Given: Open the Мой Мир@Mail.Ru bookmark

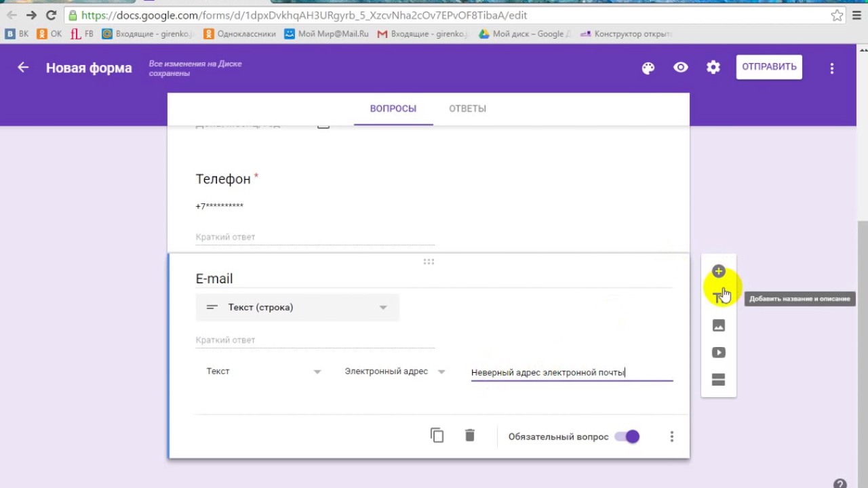Looking at the screenshot, I should click(326, 33).
